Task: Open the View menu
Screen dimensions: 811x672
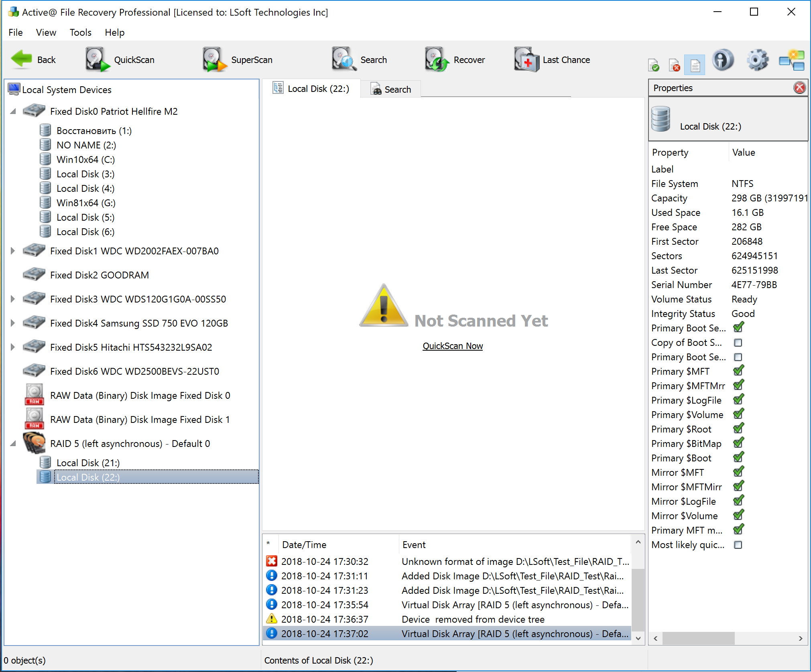Action: (x=46, y=32)
